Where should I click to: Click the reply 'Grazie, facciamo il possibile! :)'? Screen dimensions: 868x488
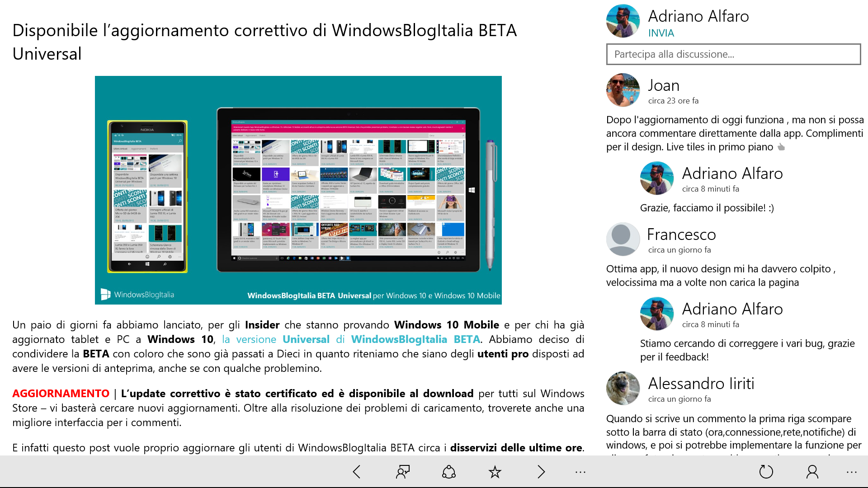(707, 208)
